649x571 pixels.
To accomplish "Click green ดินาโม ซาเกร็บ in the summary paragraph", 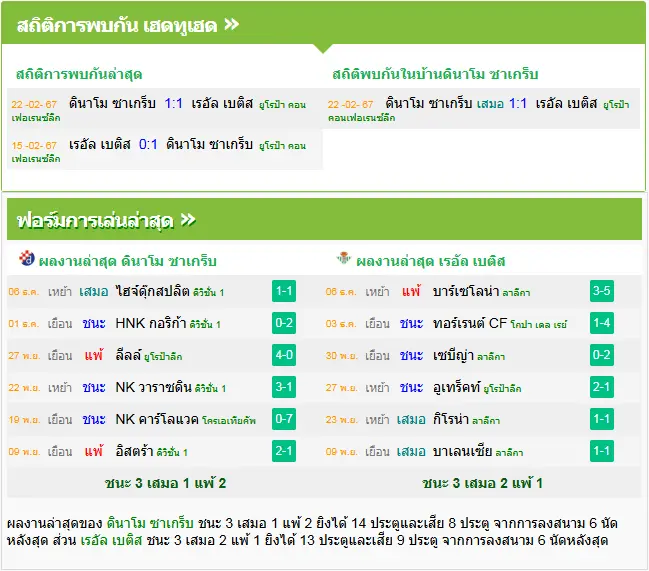I will [150, 523].
